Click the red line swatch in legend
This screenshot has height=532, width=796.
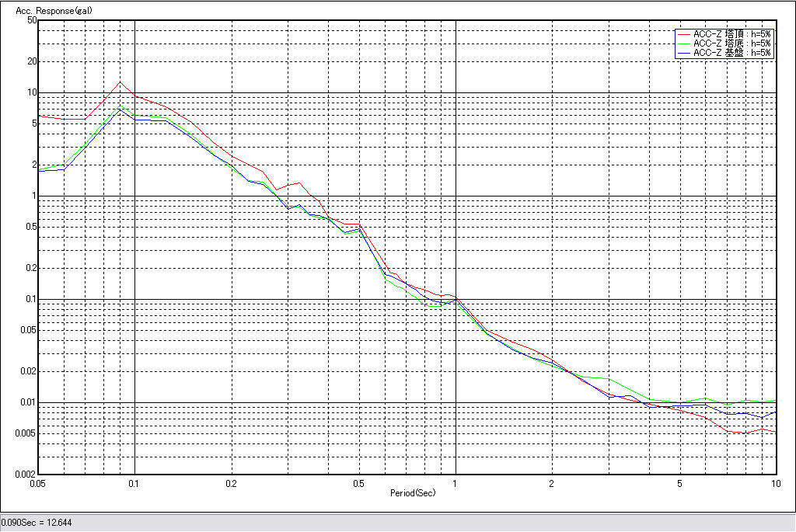click(x=683, y=34)
